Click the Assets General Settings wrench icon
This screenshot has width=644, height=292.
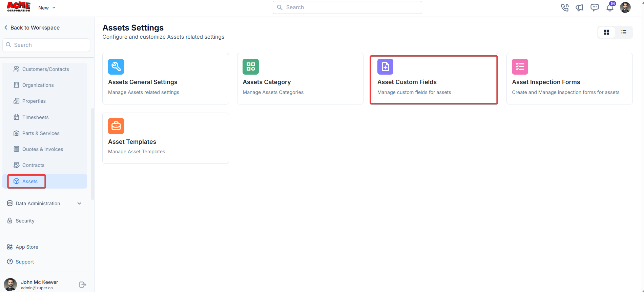coord(116,66)
